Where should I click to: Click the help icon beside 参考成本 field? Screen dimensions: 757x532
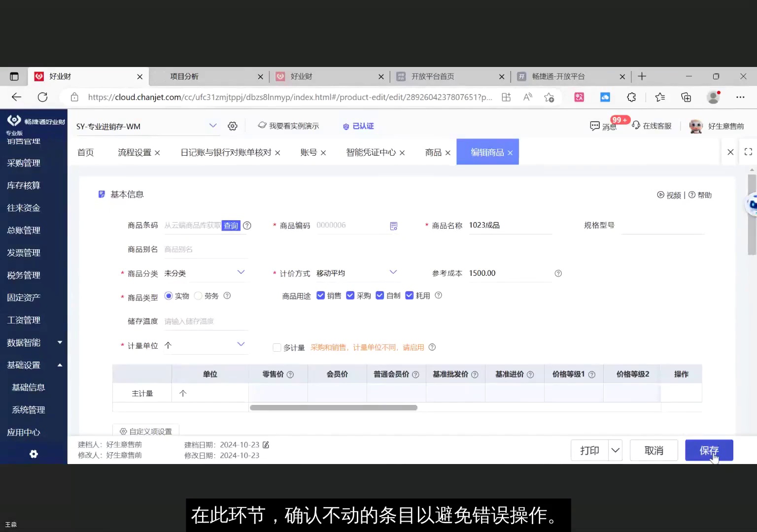[557, 273]
